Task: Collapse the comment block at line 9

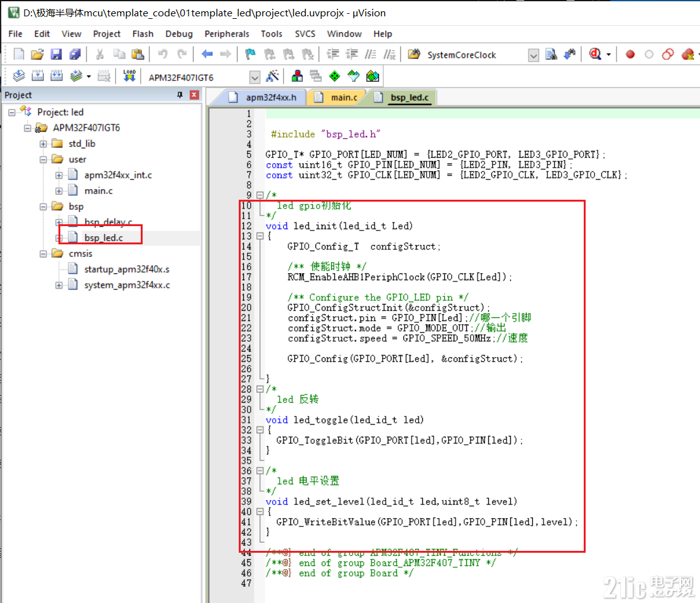Action: coord(260,195)
